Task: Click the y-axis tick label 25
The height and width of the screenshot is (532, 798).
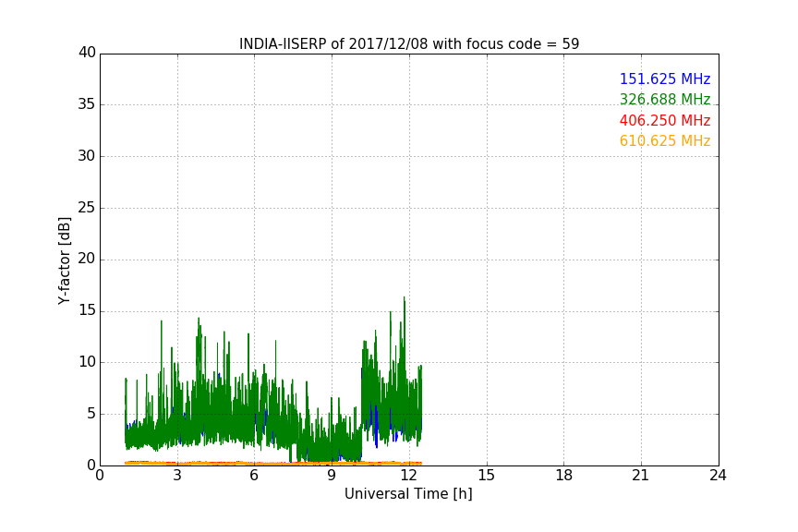Action: point(87,207)
